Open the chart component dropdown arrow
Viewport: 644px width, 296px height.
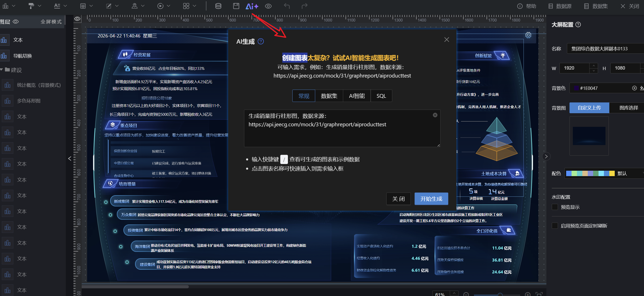tap(13, 6)
